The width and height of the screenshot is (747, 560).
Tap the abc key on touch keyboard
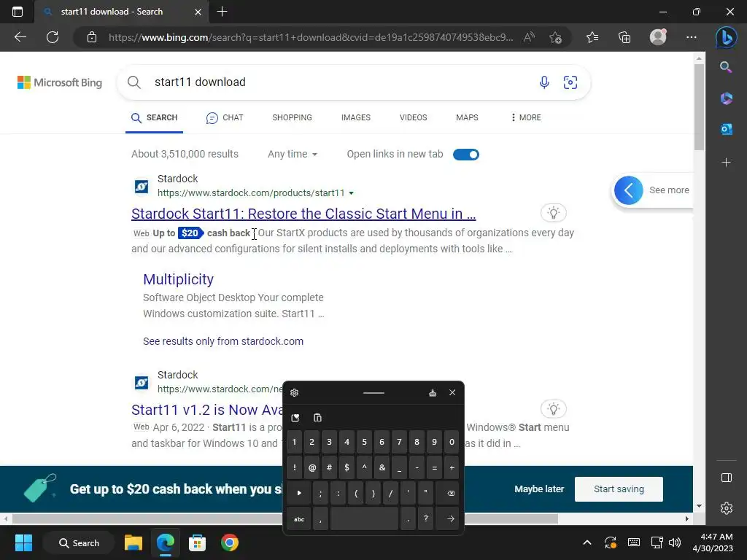coord(299,519)
